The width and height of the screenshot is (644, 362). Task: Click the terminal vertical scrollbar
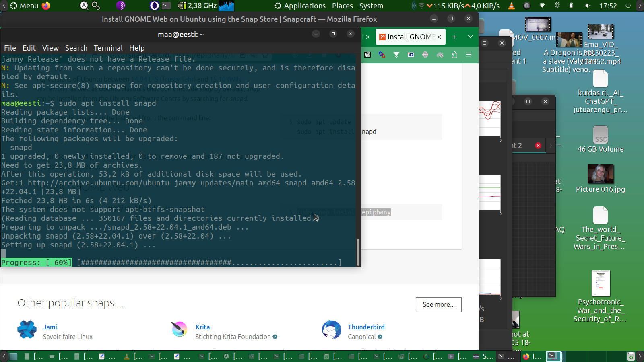(358, 252)
